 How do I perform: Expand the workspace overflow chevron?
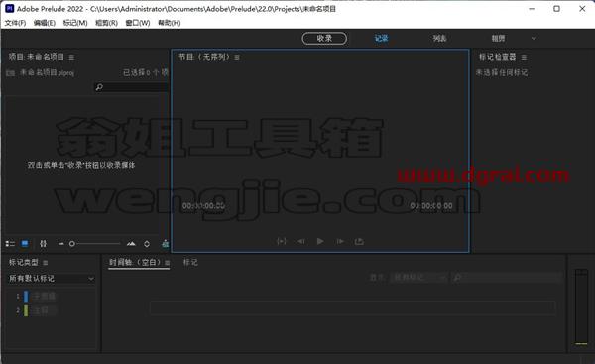pyautogui.click(x=534, y=39)
